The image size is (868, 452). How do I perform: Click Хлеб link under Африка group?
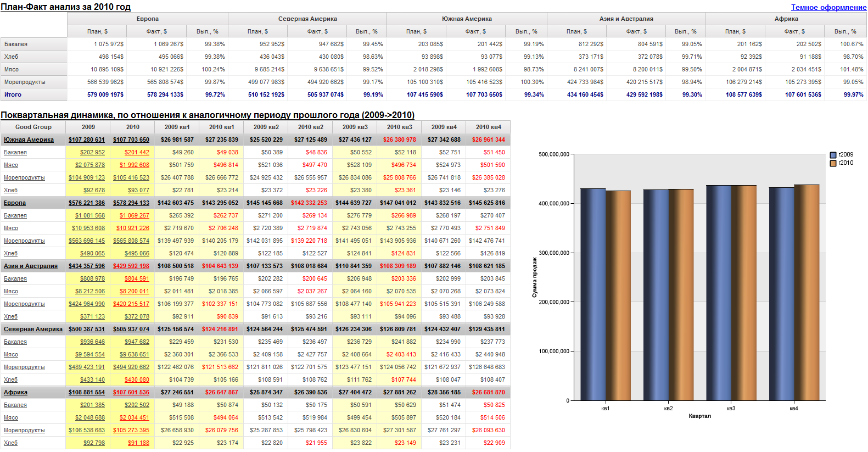pos(10,443)
